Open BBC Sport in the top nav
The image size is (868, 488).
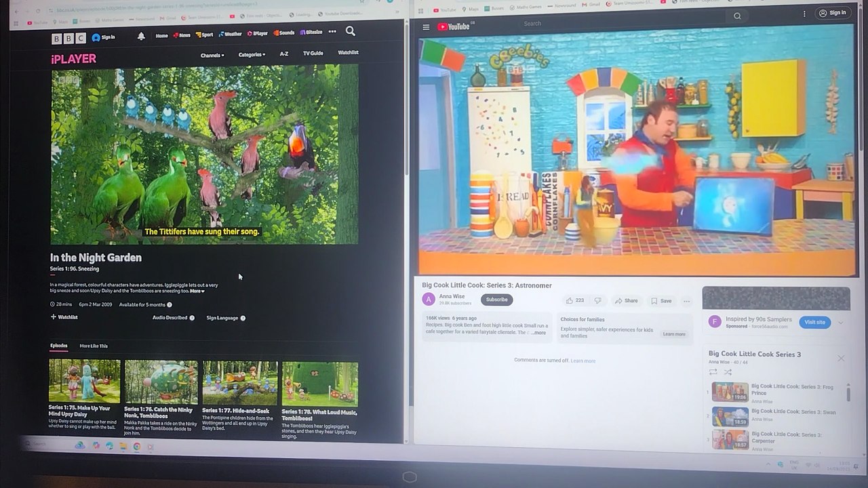coord(204,34)
